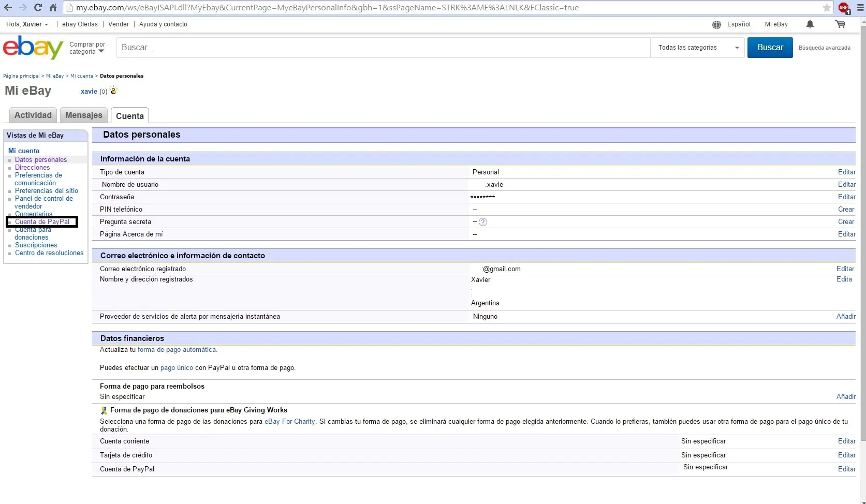Open the Mi cuenta breadcrumb link
Image resolution: width=866 pixels, height=504 pixels.
click(x=82, y=76)
